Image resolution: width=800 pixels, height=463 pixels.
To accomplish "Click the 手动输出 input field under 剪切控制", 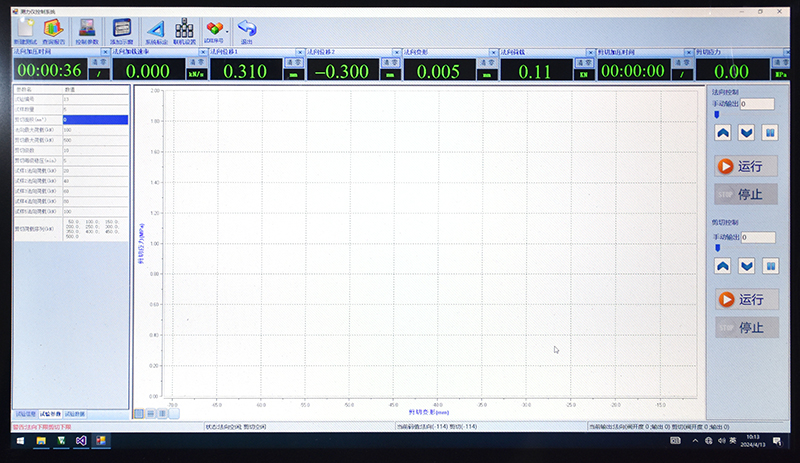I will (x=757, y=237).
